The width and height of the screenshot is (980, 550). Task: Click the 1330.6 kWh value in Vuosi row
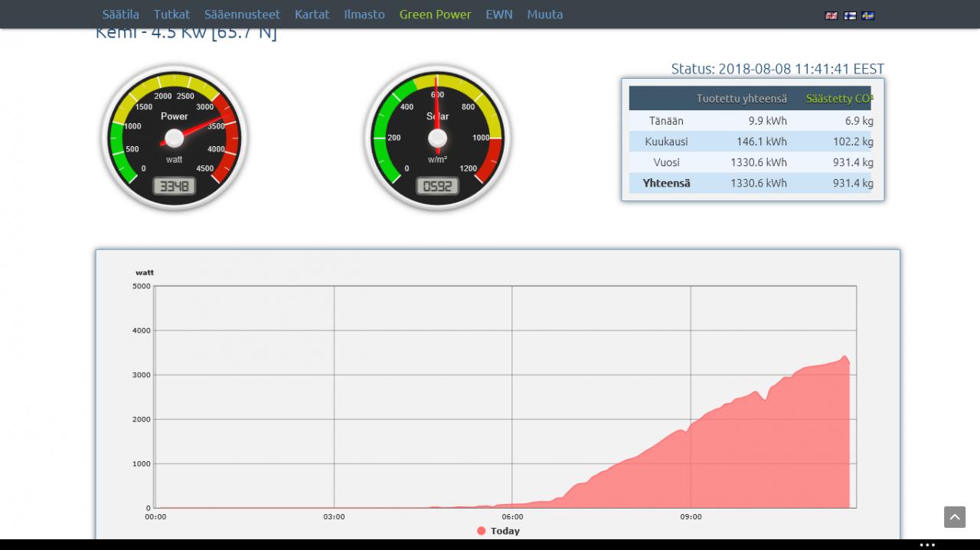click(759, 162)
